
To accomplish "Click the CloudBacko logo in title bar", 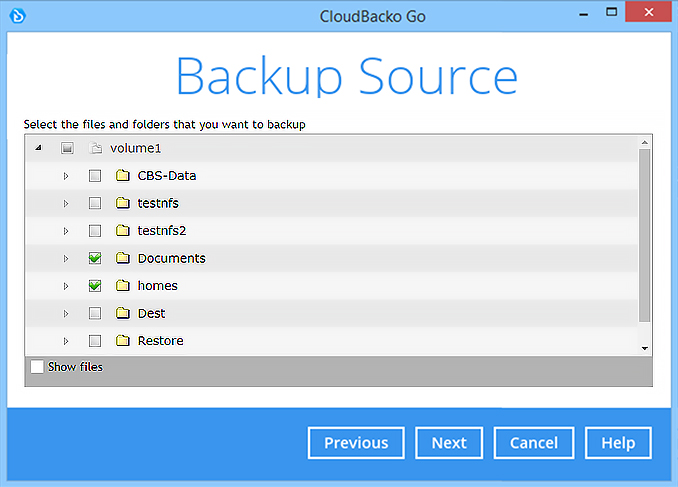I will pos(18,16).
